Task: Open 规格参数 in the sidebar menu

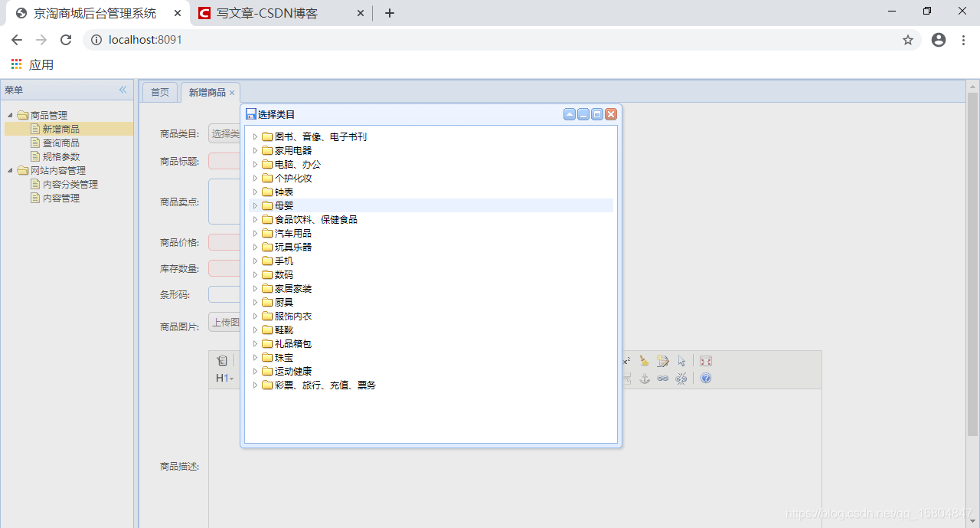Action: [x=61, y=157]
